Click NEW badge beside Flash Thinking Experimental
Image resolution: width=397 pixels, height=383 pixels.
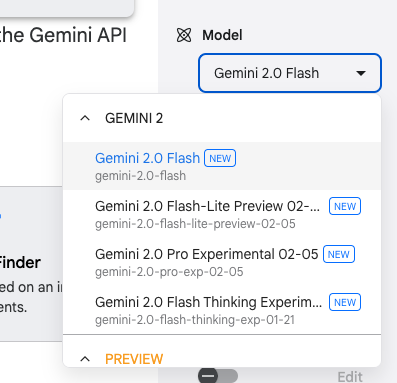pyautogui.click(x=345, y=302)
